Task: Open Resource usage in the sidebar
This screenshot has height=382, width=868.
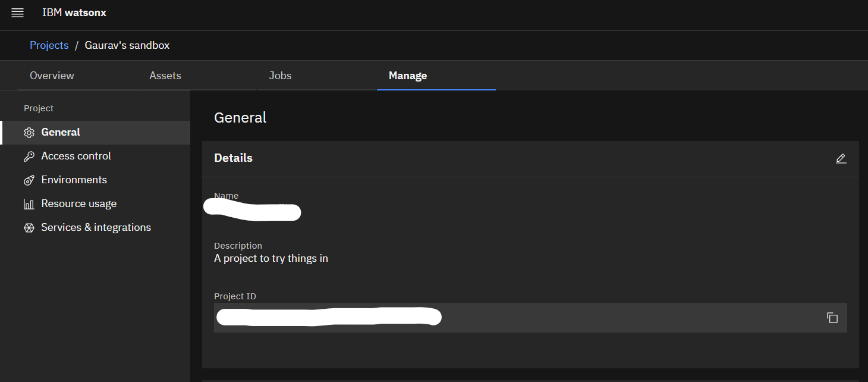Action: [x=79, y=203]
